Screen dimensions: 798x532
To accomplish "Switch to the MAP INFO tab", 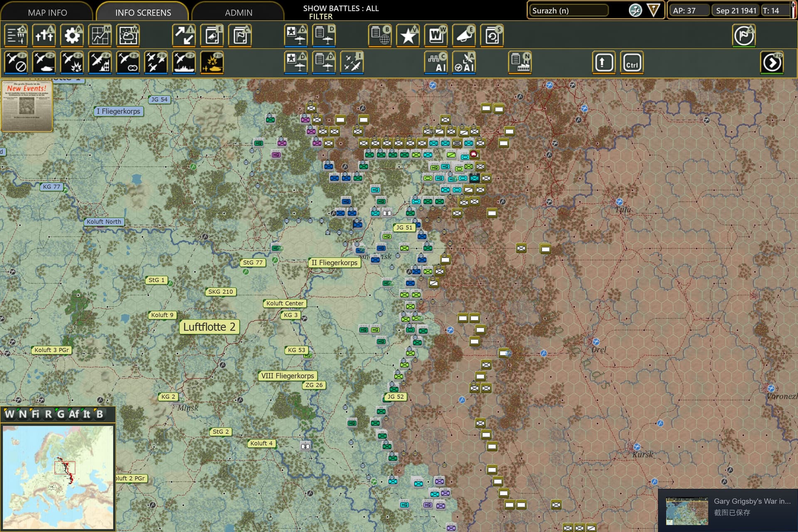I will coord(47,12).
